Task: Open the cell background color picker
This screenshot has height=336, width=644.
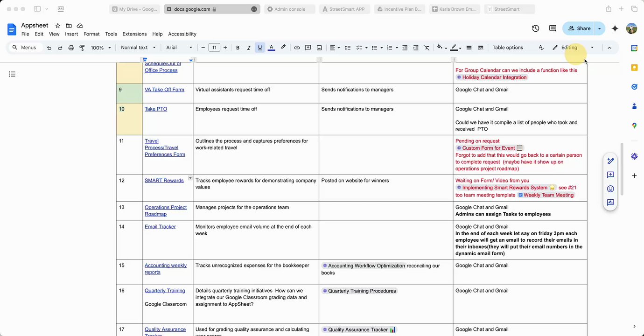Action: 441,48
